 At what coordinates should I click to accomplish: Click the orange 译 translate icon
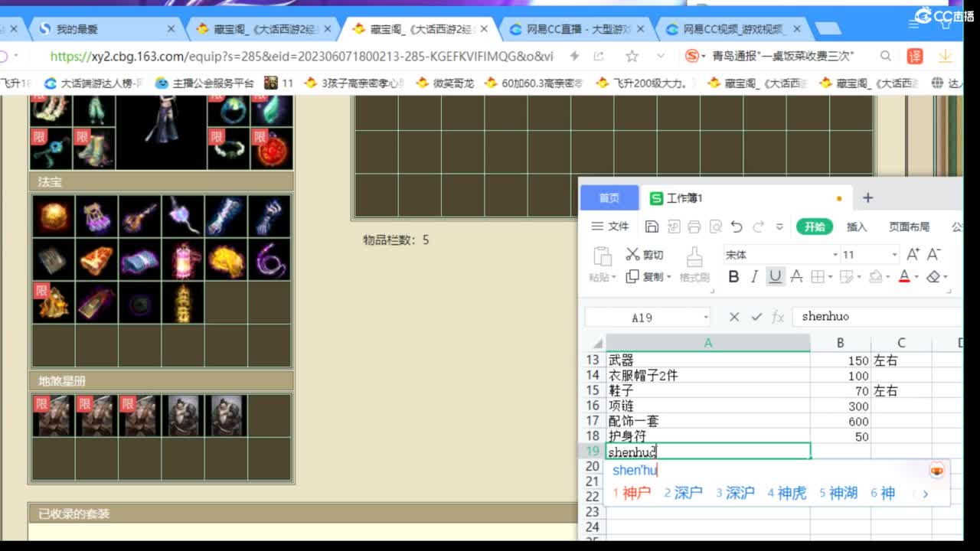(915, 56)
